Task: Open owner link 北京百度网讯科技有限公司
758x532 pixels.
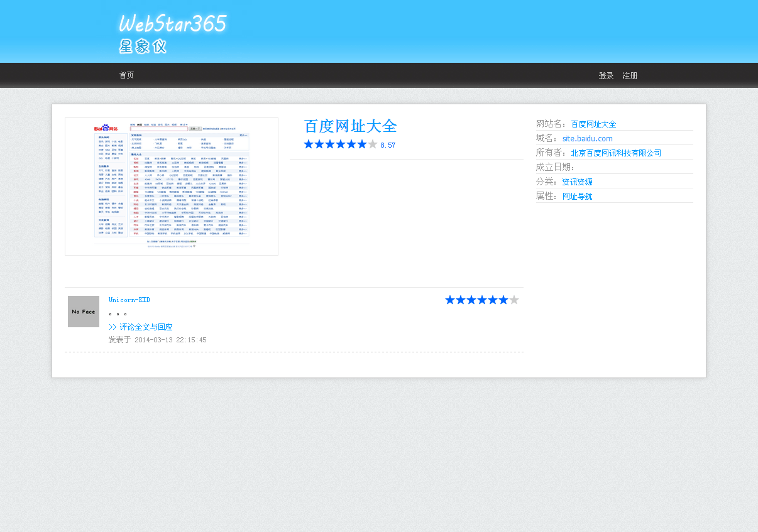Action: click(x=616, y=153)
